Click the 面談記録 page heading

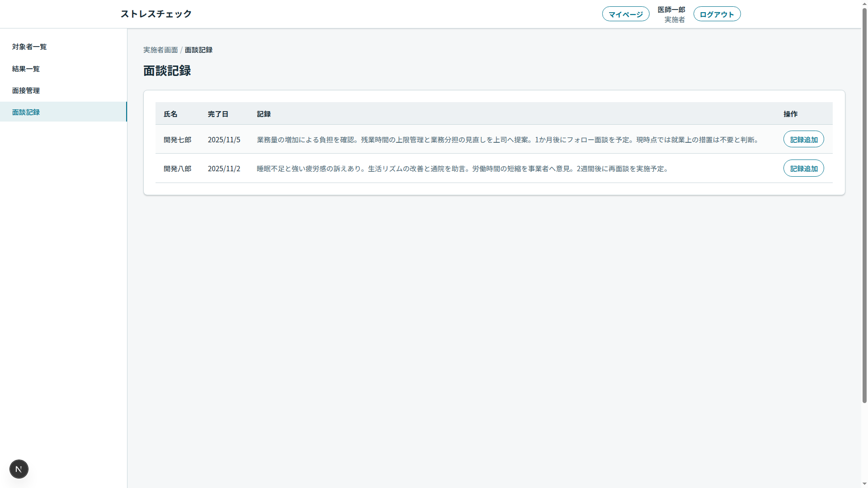click(167, 71)
